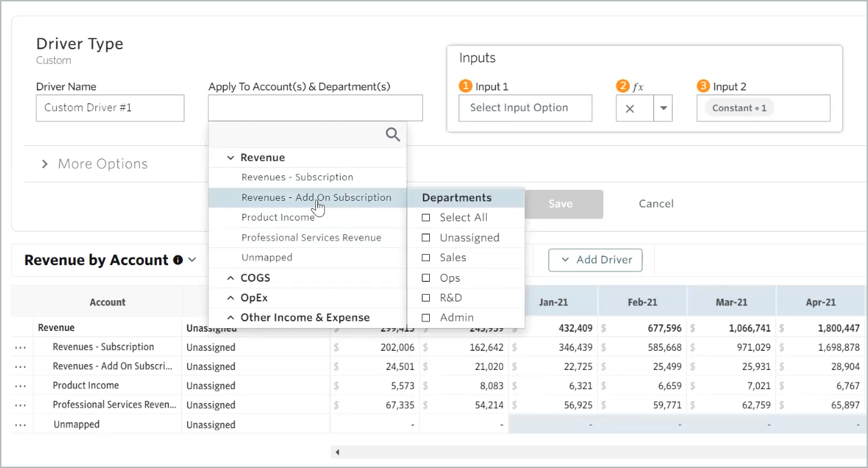Viewport: 868px width, 468px height.
Task: Click the Add Driver button
Action: point(595,260)
